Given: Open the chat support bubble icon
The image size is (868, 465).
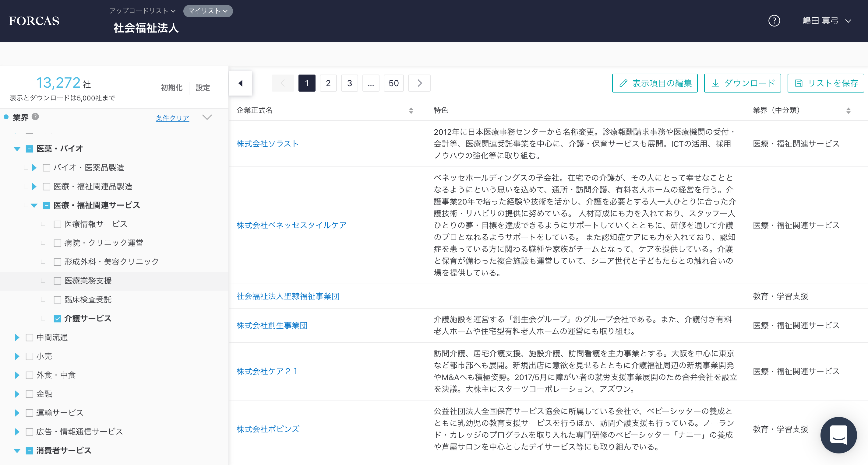Looking at the screenshot, I should tap(839, 435).
